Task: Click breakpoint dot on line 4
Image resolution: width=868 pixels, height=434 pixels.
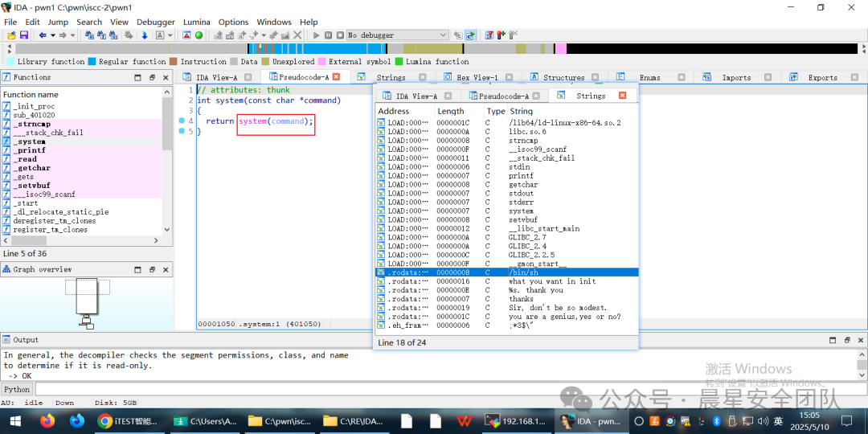Action: coord(182,121)
